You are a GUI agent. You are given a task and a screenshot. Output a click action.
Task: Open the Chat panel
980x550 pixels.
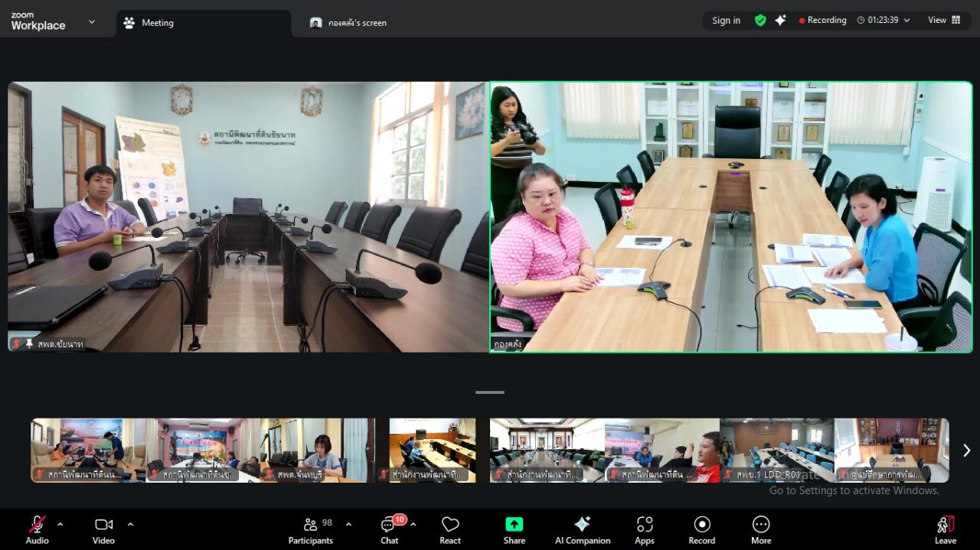(390, 529)
